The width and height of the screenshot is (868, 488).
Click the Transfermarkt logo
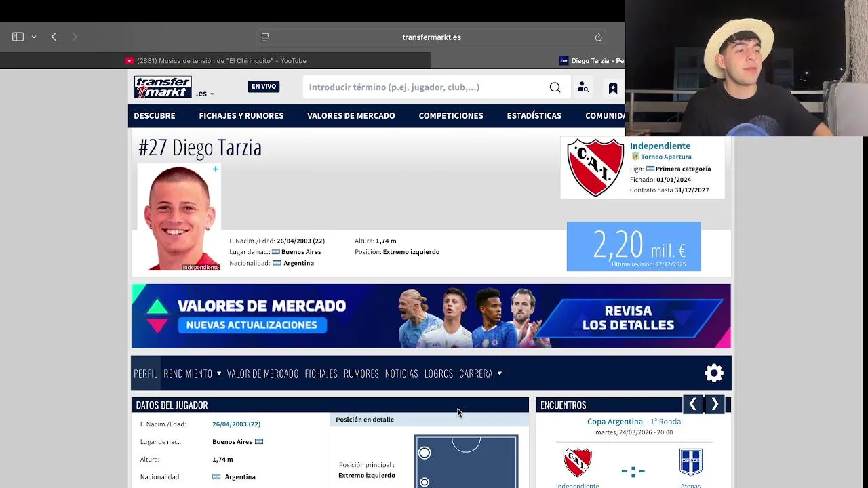[x=163, y=87]
